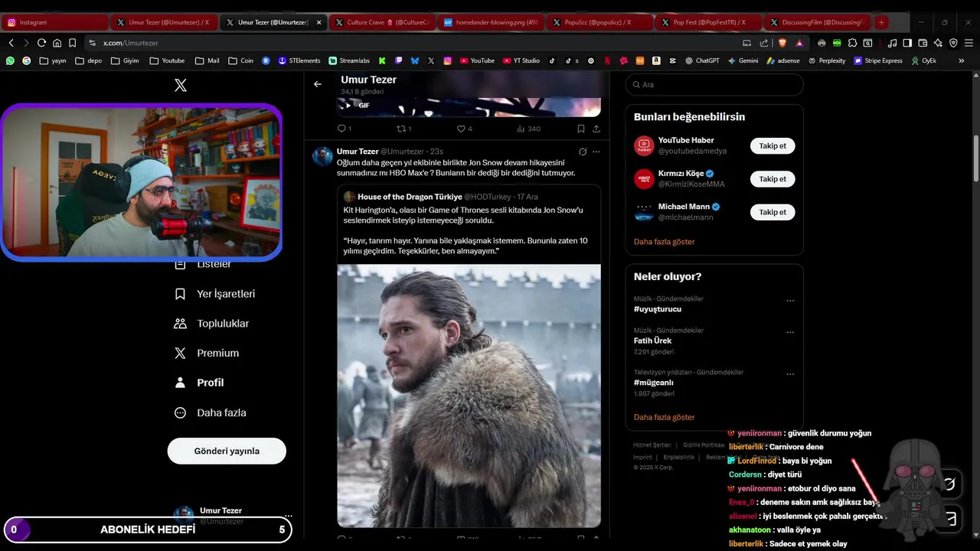Viewport: 980px width, 551px height.
Task: Expand Daha fazla sidebar menu
Action: 211,412
